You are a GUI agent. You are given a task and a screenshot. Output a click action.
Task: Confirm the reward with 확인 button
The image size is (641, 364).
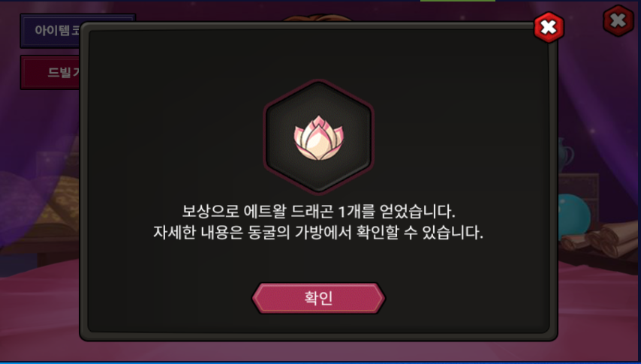click(x=318, y=298)
